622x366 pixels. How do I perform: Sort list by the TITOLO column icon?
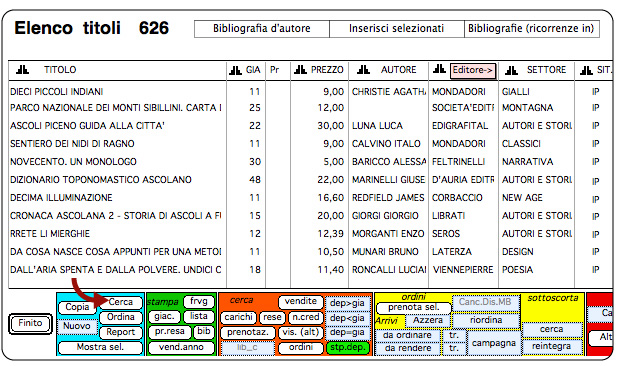pyautogui.click(x=22, y=70)
